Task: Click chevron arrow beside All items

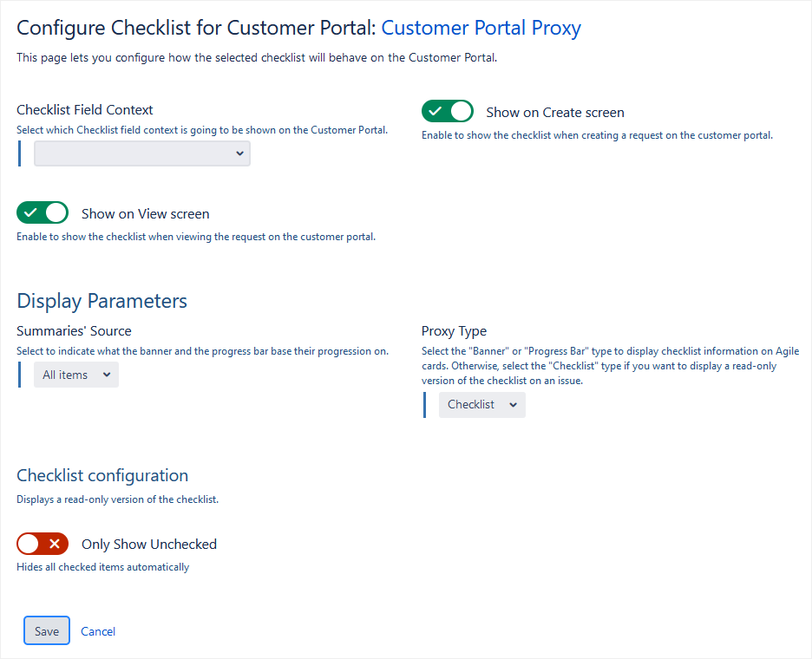Action: point(107,375)
